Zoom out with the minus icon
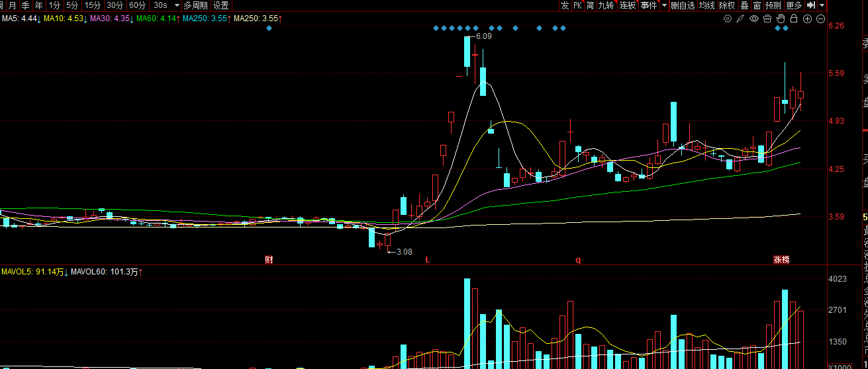Screen dimensions: 868x369 [x=820, y=19]
